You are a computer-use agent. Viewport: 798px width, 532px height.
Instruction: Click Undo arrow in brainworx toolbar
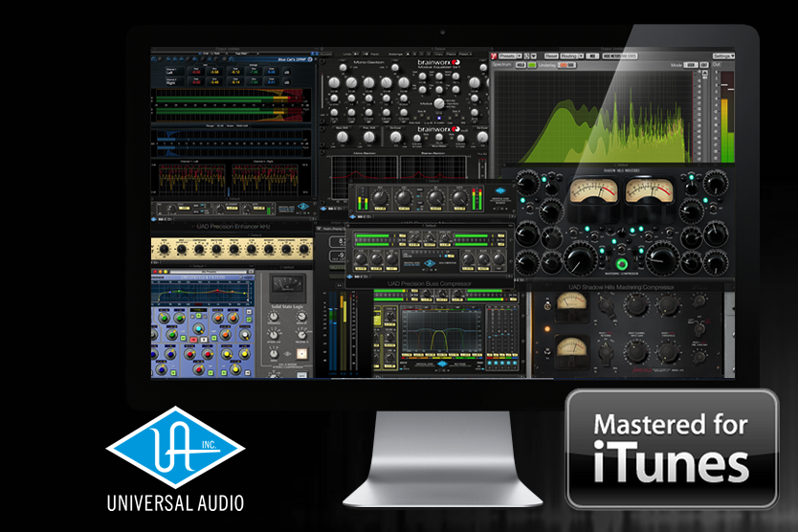click(356, 54)
